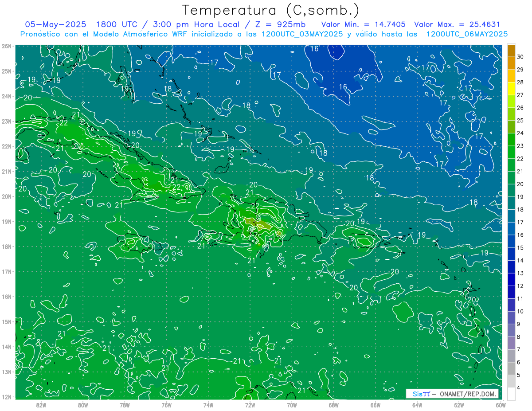The width and height of the screenshot is (532, 411).
Task: Click the 72W longitude axis label
Action: 250,404
